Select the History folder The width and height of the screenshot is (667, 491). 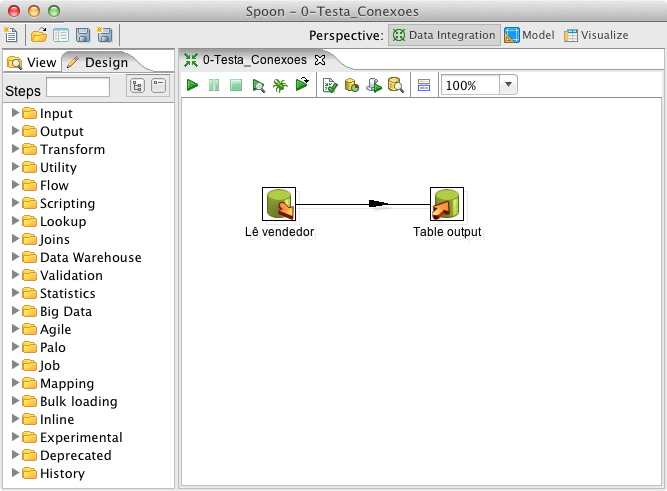54,473
